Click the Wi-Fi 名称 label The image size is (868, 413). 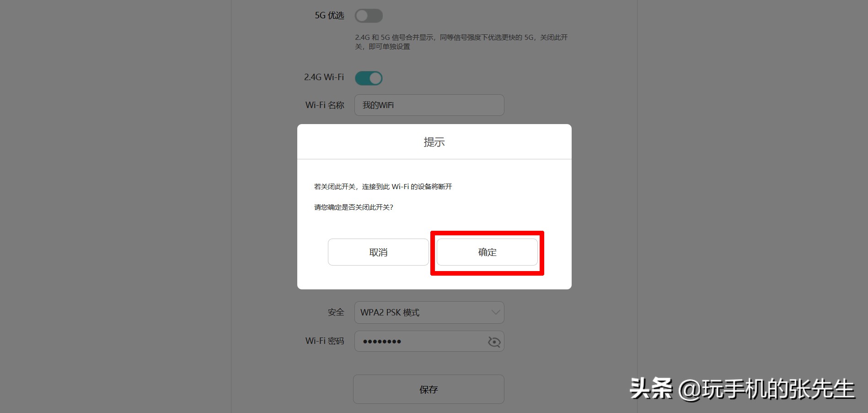[x=325, y=105]
